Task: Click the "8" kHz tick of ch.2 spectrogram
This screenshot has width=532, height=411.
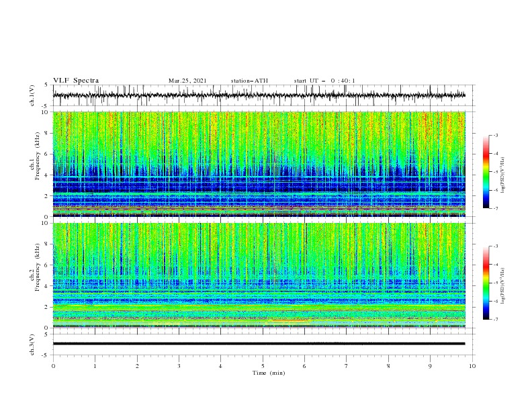Action: click(x=46, y=244)
